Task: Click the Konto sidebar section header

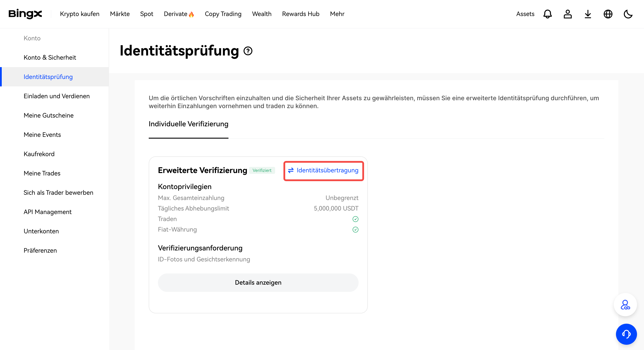Action: click(32, 38)
